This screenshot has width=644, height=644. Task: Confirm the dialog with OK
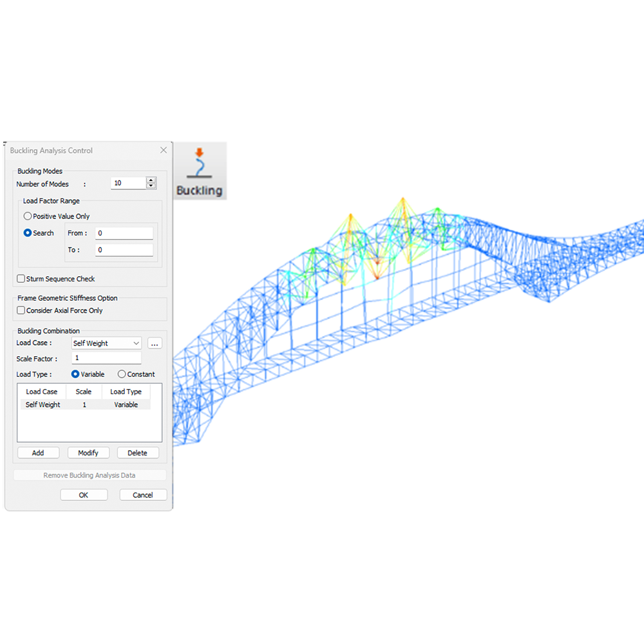click(x=84, y=495)
